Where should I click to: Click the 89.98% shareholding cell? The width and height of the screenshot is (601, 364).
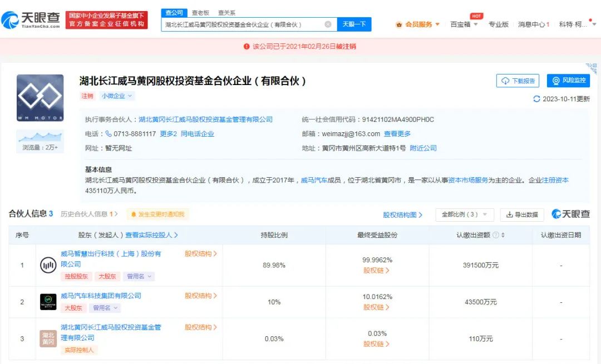[x=274, y=265]
